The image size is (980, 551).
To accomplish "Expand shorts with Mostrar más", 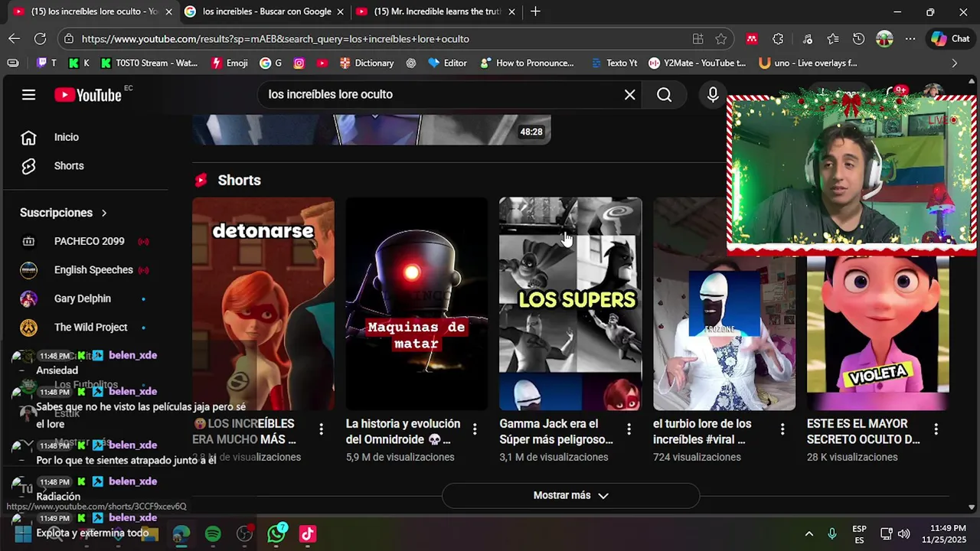I will point(570,496).
